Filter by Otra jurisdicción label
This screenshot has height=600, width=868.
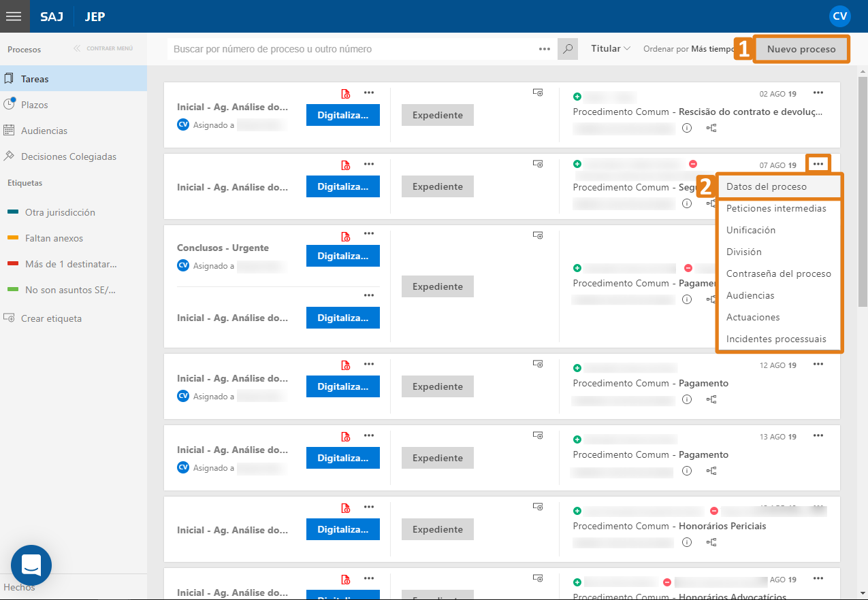pos(60,212)
